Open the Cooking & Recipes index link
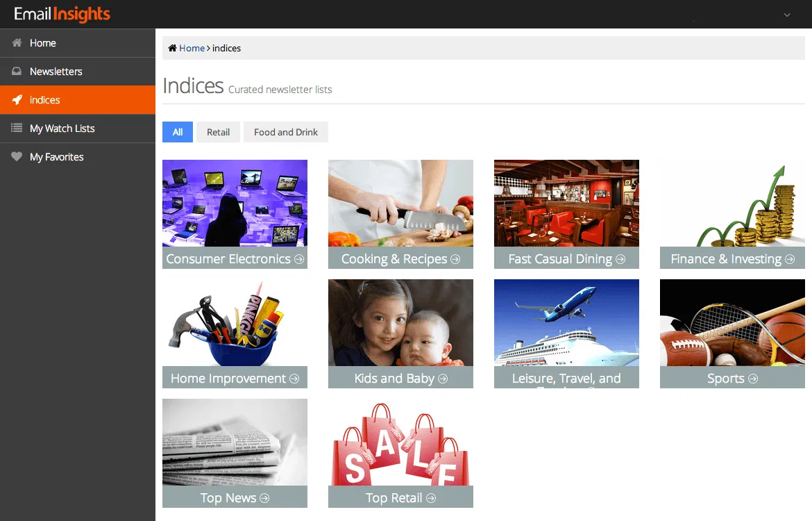 tap(394, 259)
